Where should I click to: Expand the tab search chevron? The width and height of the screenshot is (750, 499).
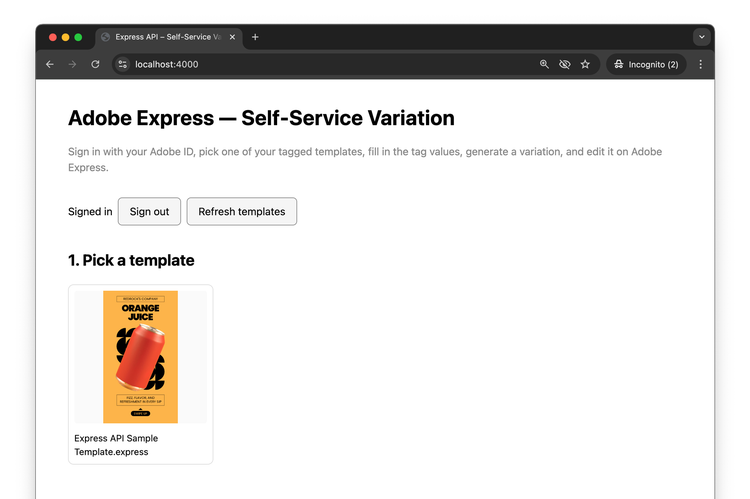click(x=701, y=37)
